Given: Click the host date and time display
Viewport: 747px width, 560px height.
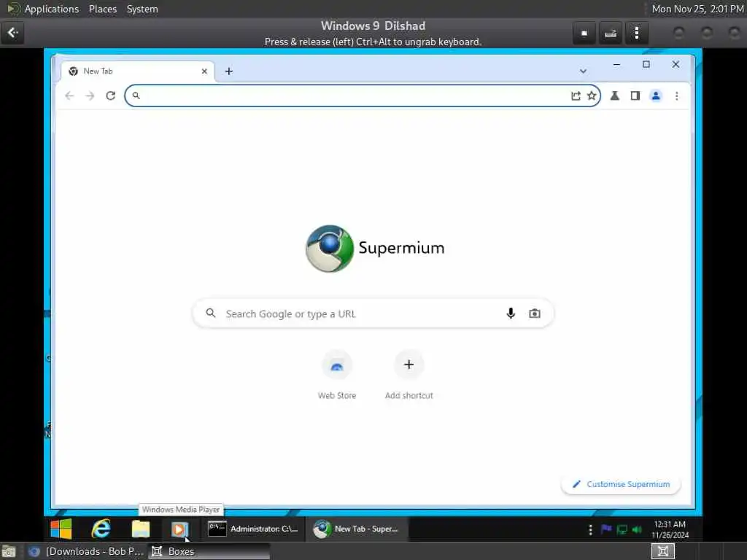Looking at the screenshot, I should click(697, 9).
